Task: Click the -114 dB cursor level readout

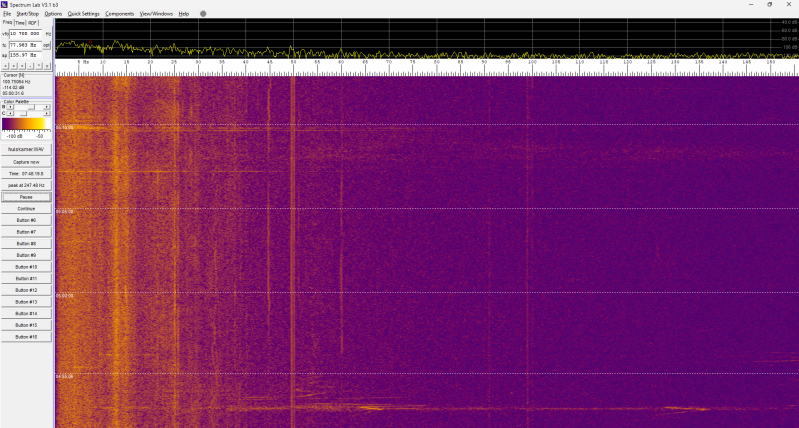Action: point(13,87)
